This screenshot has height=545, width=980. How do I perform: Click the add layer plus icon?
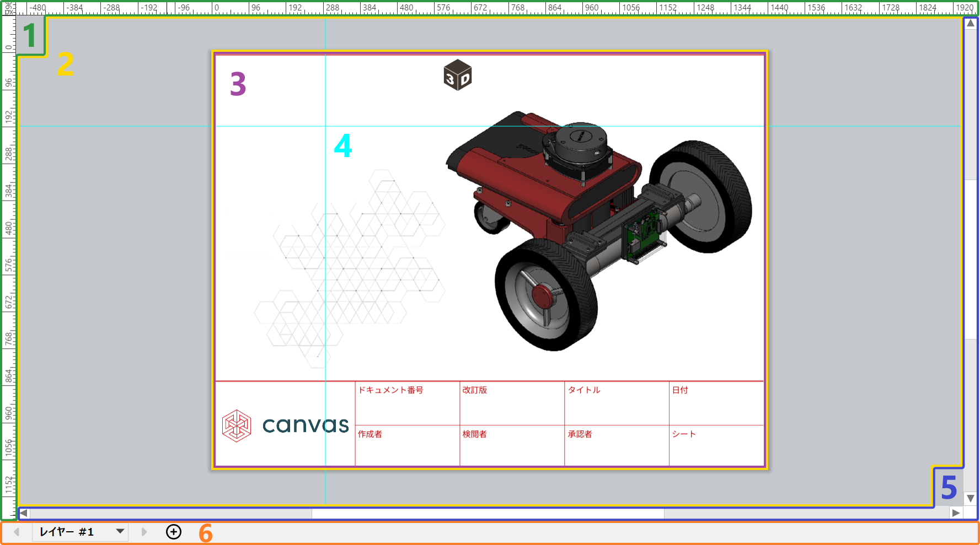(174, 532)
